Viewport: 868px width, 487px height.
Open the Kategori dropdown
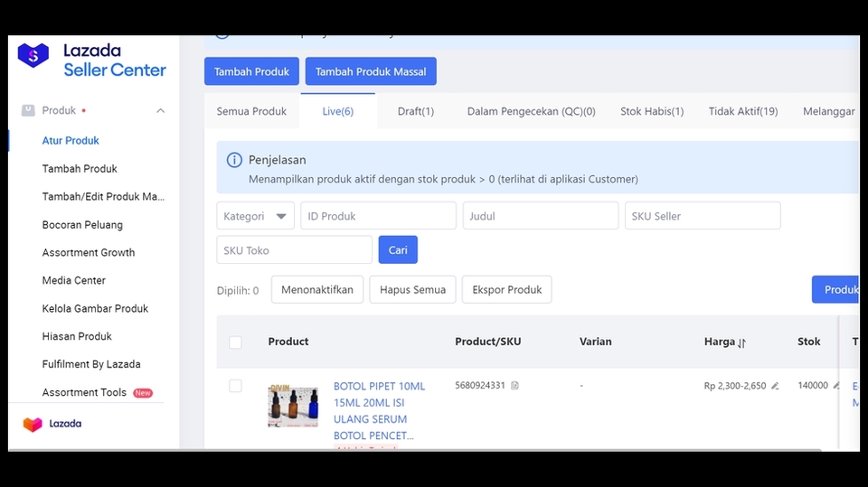255,216
